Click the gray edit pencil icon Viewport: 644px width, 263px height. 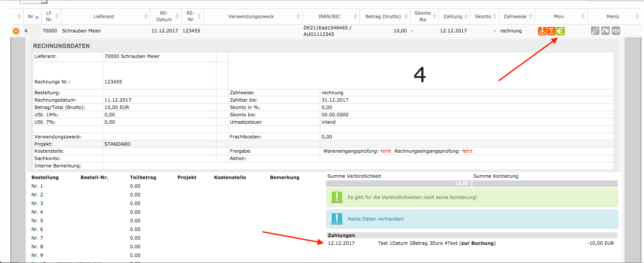coord(596,31)
